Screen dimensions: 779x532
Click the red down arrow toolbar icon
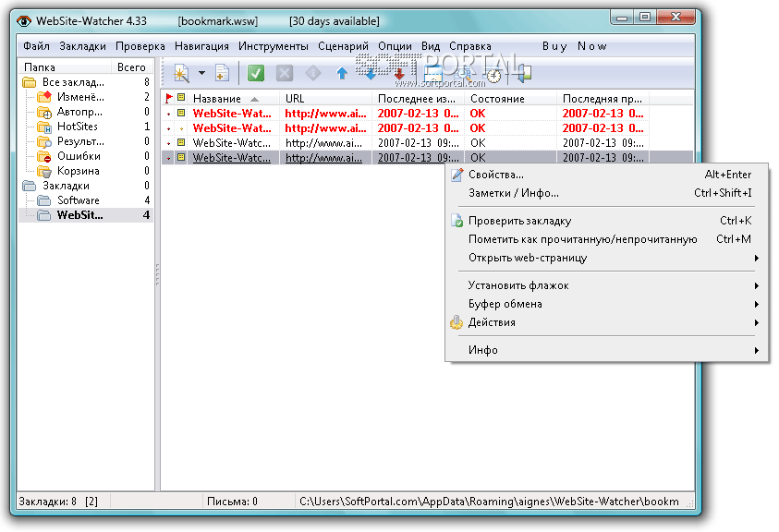click(x=399, y=75)
